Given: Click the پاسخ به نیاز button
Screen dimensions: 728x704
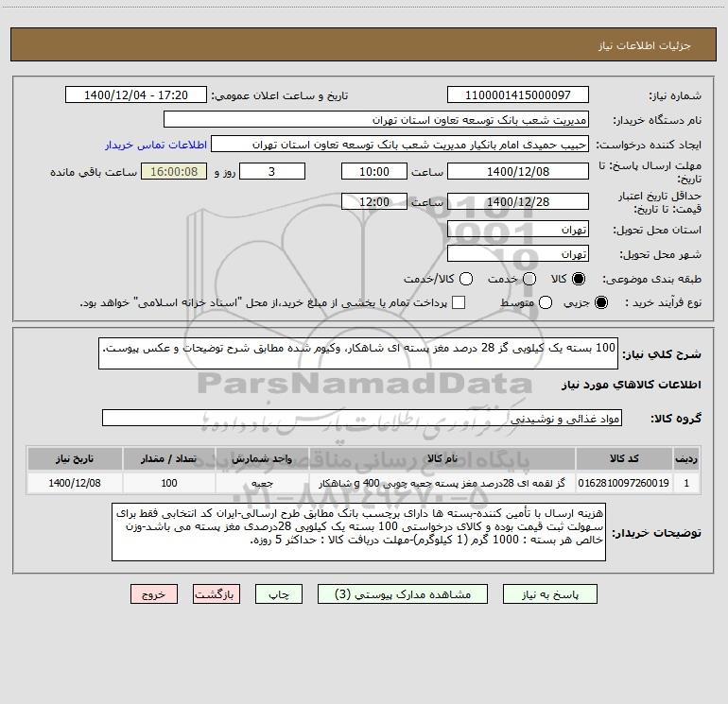Looking at the screenshot, I should (549, 594).
